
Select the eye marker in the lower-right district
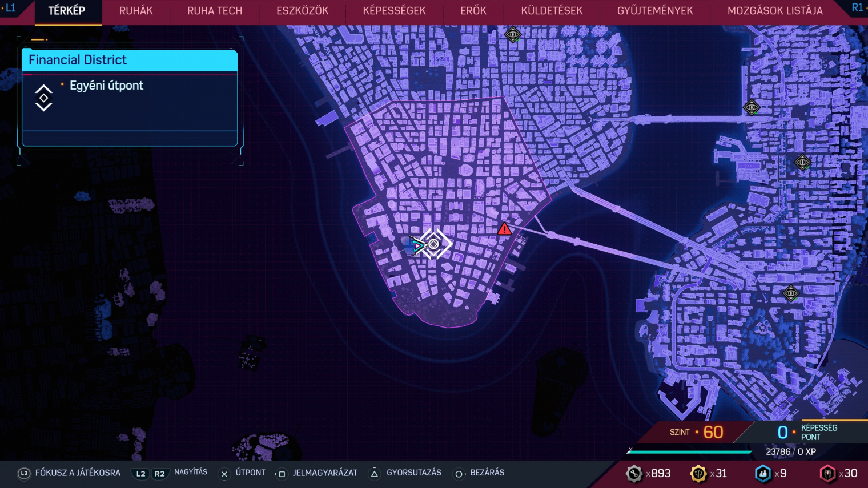pos(791,294)
